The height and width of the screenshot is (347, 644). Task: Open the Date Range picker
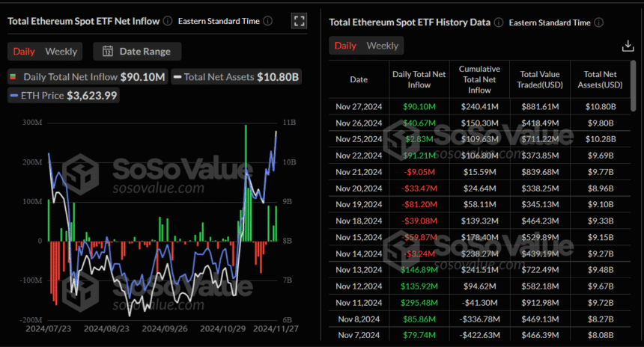coord(137,52)
